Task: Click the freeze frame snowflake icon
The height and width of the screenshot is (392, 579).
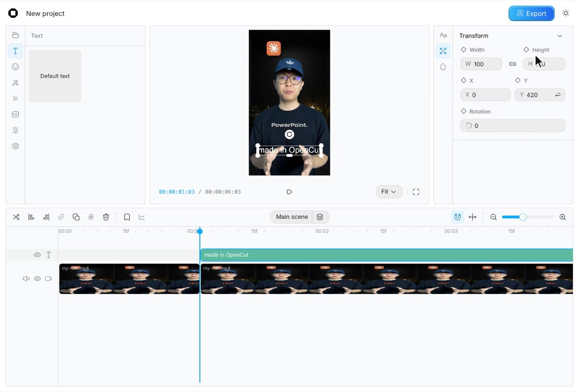Action: click(91, 217)
